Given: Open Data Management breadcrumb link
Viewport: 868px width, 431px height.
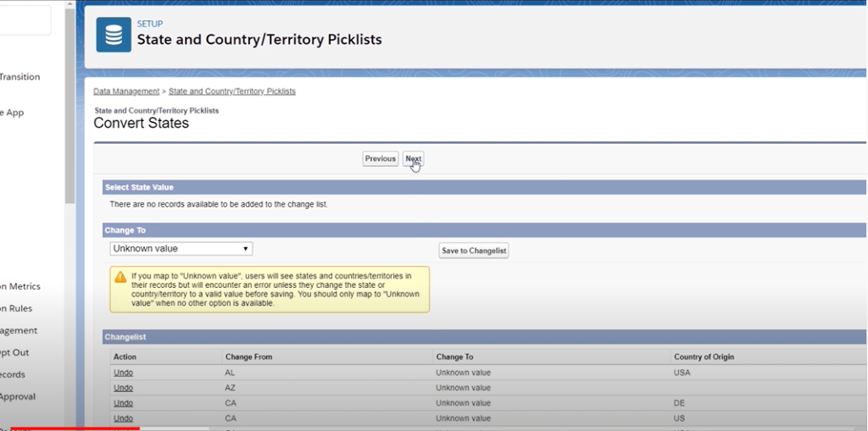Looking at the screenshot, I should coord(126,91).
